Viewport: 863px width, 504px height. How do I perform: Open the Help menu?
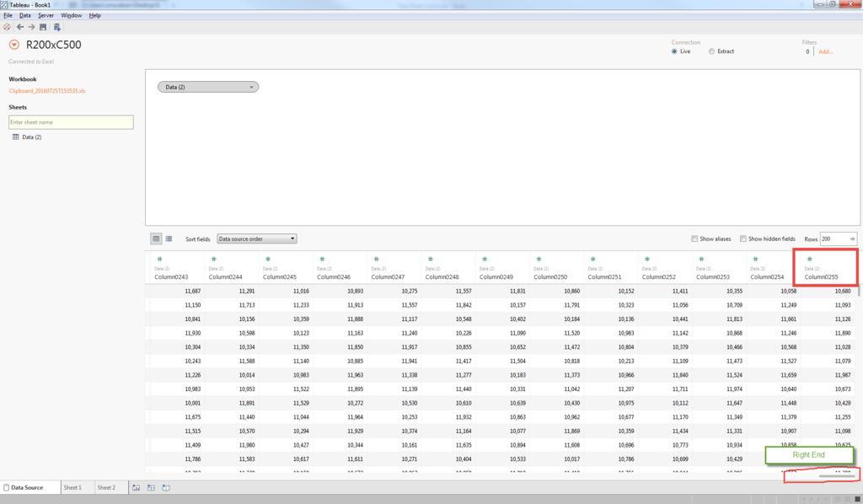tap(94, 15)
